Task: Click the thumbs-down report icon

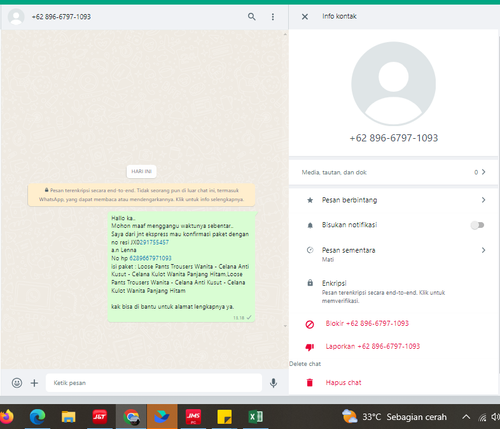Action: pyautogui.click(x=310, y=347)
